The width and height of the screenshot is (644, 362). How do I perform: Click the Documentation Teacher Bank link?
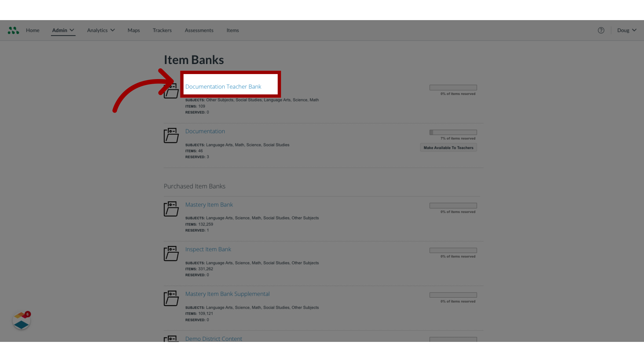tap(223, 86)
